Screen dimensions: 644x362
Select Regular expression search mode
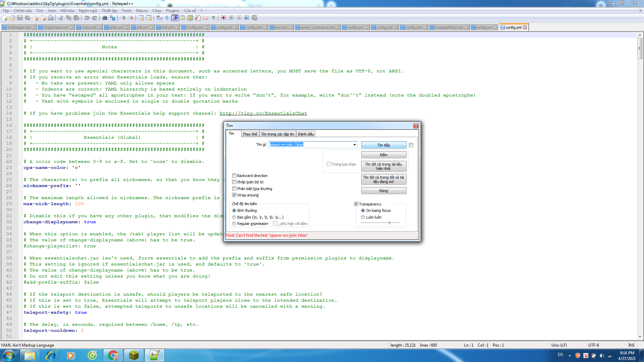tap(234, 224)
